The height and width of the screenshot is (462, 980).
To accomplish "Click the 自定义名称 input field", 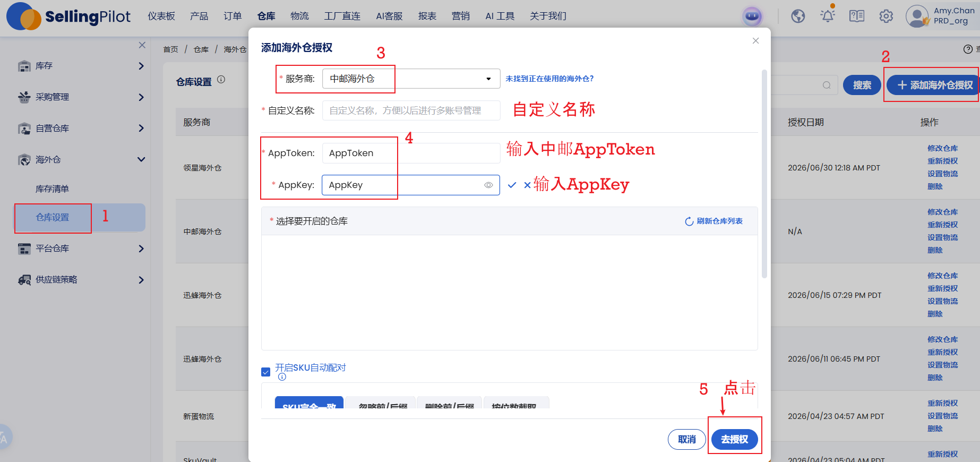I will 411,110.
